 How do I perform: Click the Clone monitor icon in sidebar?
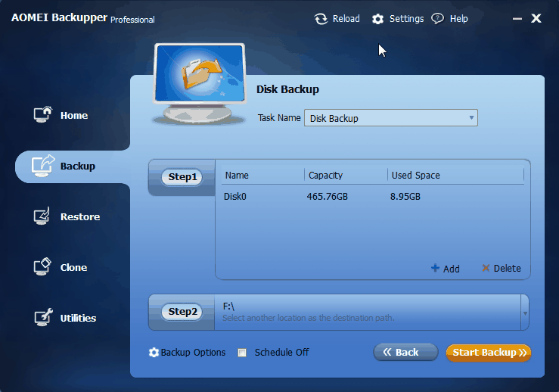[x=42, y=267]
